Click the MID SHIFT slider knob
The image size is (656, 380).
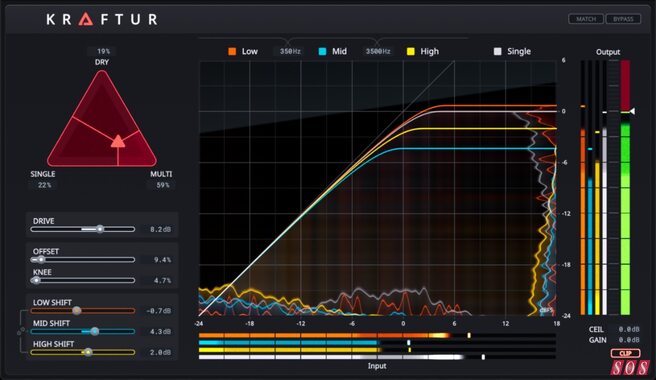(95, 331)
